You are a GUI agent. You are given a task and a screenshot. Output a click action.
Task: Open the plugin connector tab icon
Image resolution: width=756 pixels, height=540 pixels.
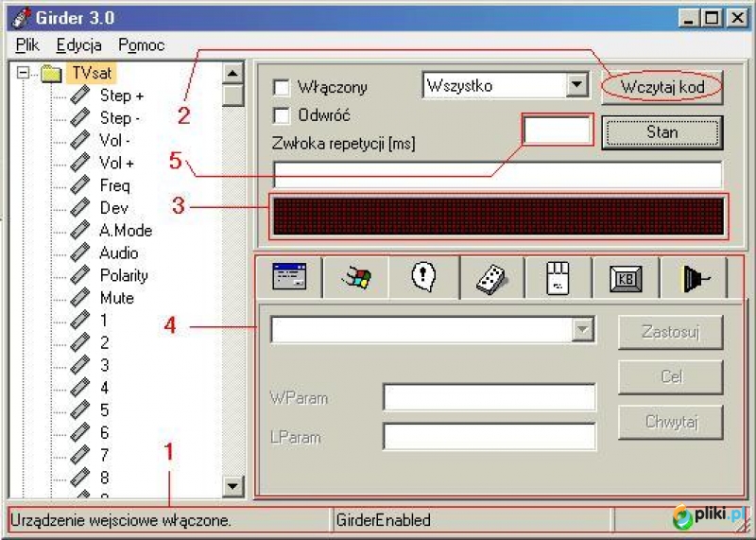point(696,279)
